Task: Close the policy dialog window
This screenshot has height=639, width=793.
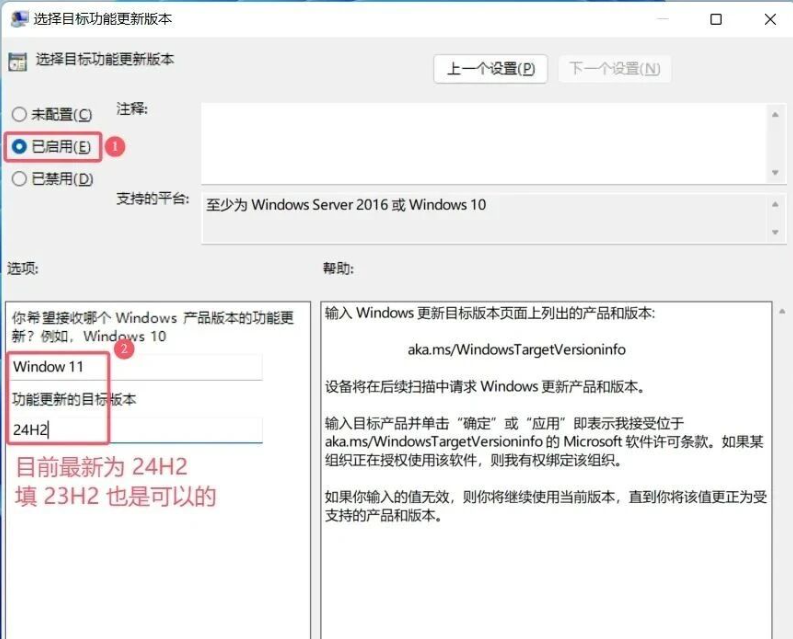Action: pyautogui.click(x=770, y=19)
